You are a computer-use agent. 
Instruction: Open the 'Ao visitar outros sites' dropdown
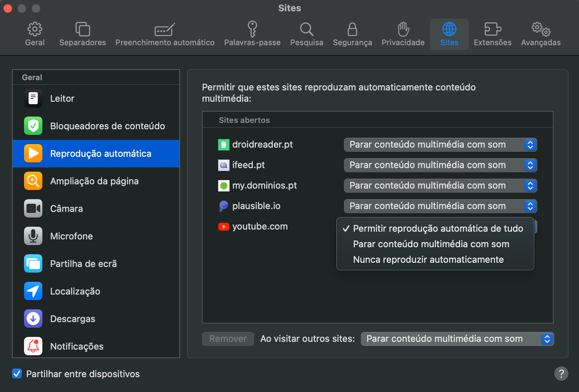click(457, 339)
